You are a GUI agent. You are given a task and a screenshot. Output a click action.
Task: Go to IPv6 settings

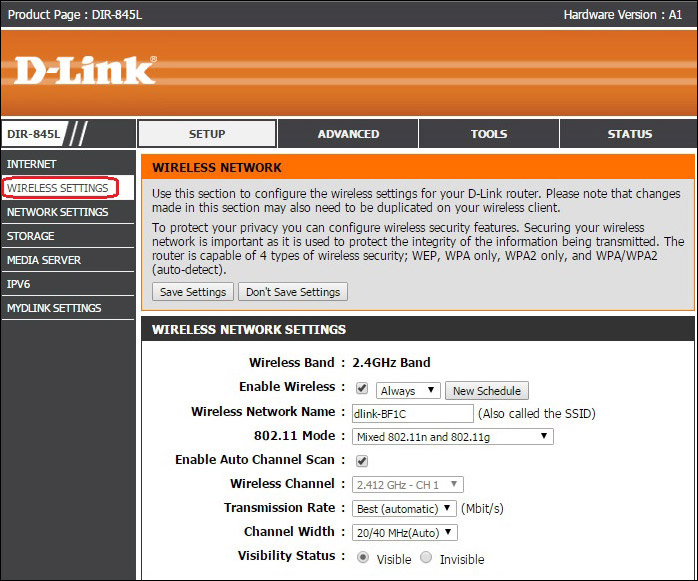[x=19, y=284]
